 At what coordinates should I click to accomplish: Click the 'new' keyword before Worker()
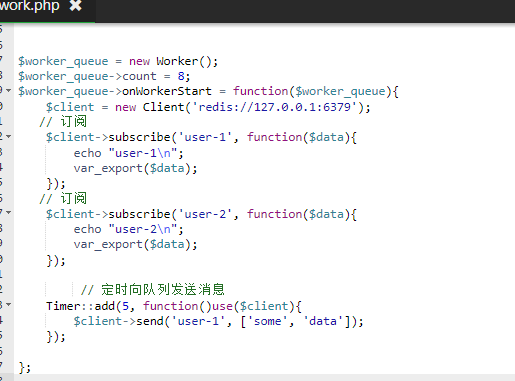coord(139,61)
